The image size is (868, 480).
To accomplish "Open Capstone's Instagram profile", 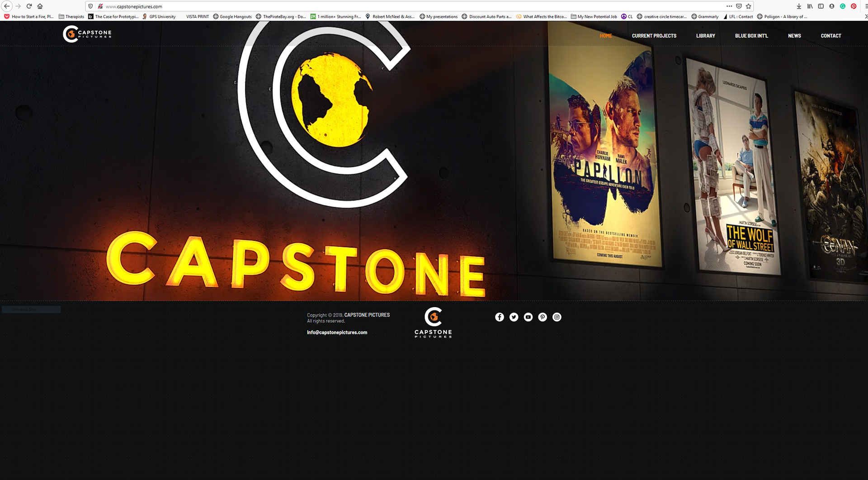I will pyautogui.click(x=557, y=317).
